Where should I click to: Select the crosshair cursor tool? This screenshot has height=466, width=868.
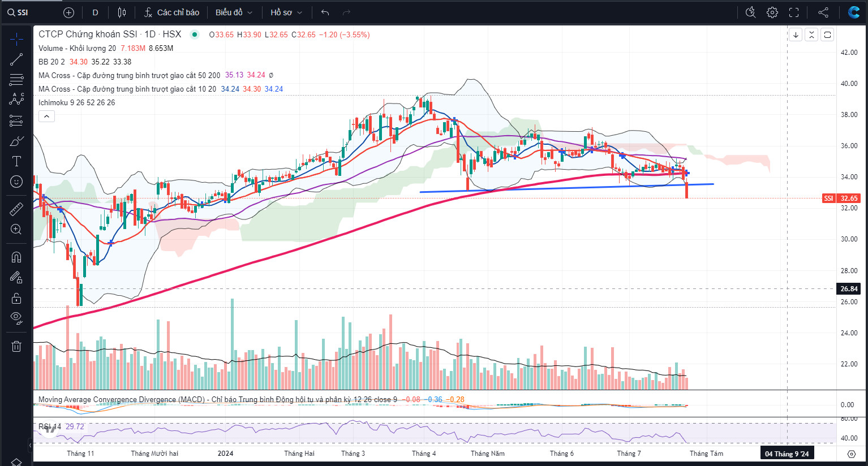click(16, 39)
